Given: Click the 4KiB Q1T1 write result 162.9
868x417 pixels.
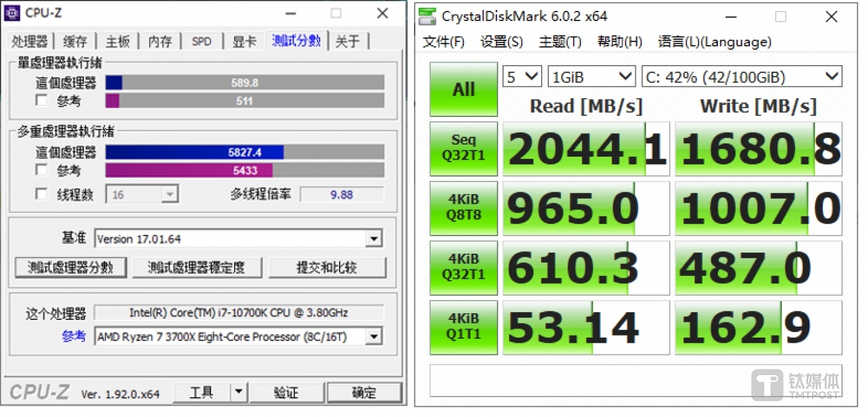Looking at the screenshot, I should coord(758,327).
